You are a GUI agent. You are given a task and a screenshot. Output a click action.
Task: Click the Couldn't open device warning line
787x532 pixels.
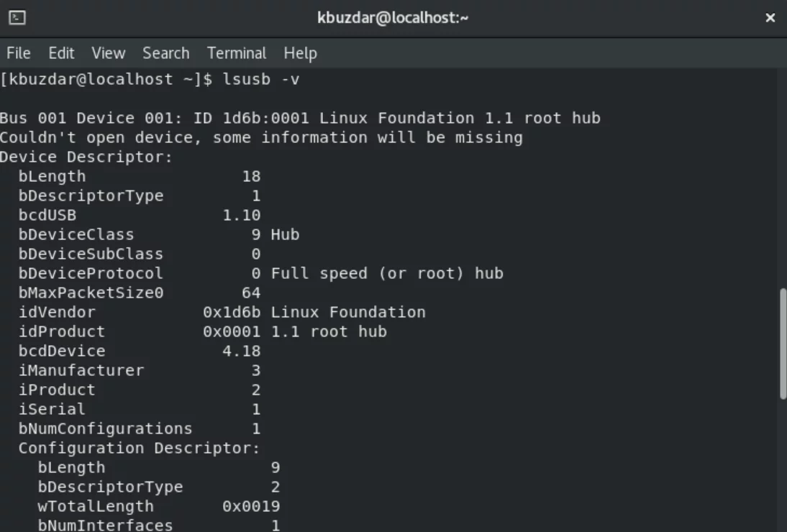coord(261,138)
